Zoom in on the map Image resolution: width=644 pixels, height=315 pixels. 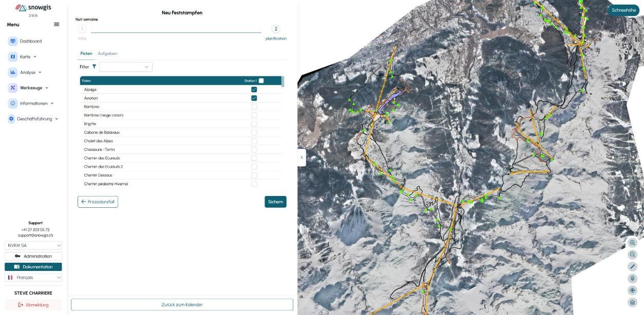(633, 243)
